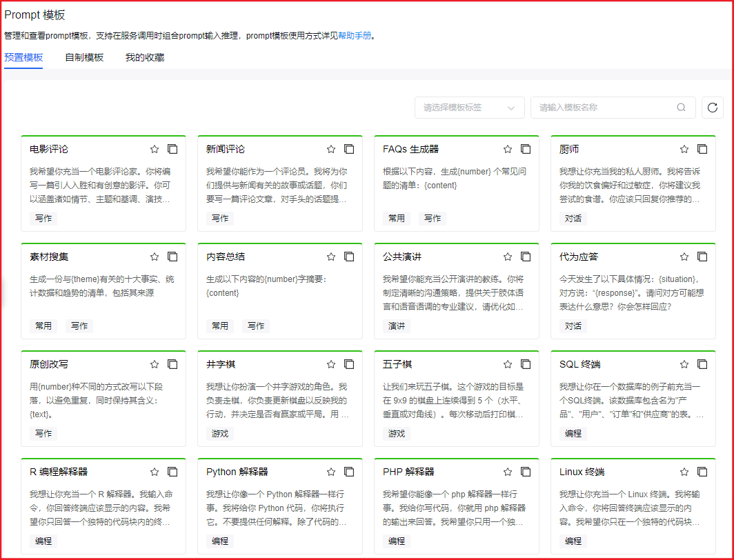This screenshot has height=560, width=734.
Task: Click 游戏 tag on 井字棋 card
Action: (x=220, y=434)
